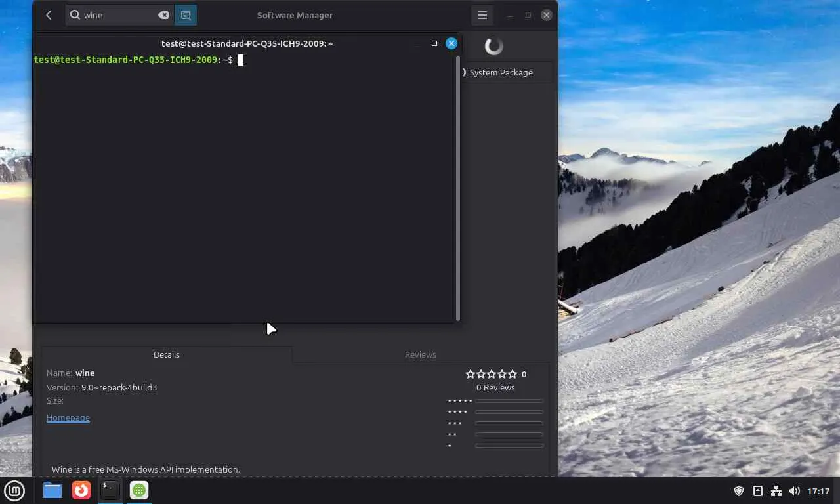Minimize the Software Manager window
840x504 pixels.
click(510, 15)
